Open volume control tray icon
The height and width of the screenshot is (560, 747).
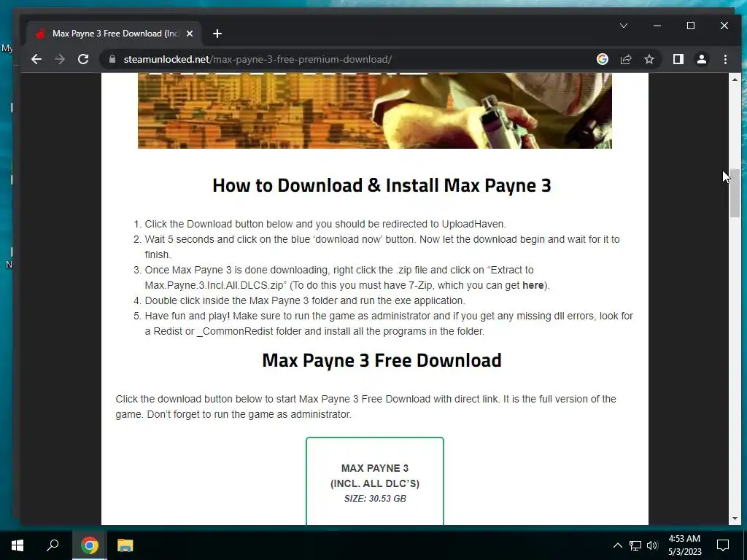652,545
